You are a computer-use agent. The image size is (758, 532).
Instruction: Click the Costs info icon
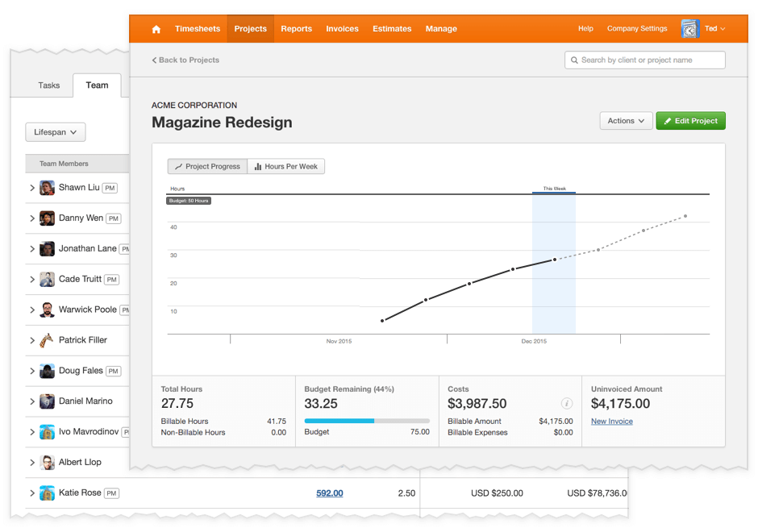pyautogui.click(x=567, y=403)
